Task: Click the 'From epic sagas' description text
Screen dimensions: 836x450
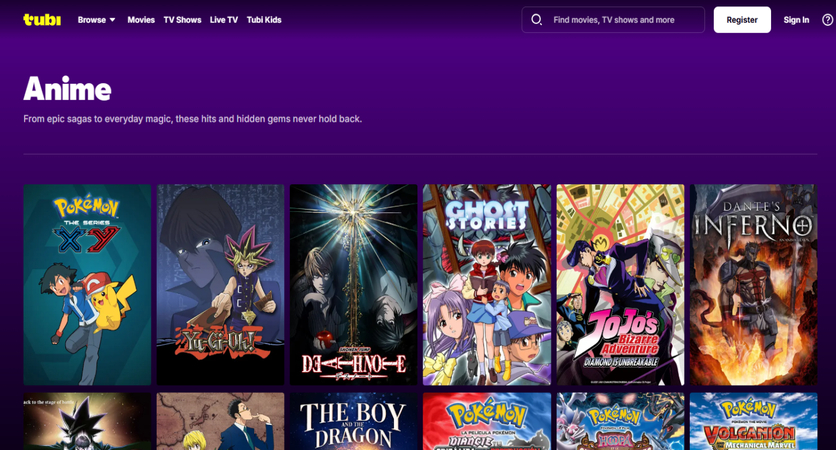Action: click(192, 119)
